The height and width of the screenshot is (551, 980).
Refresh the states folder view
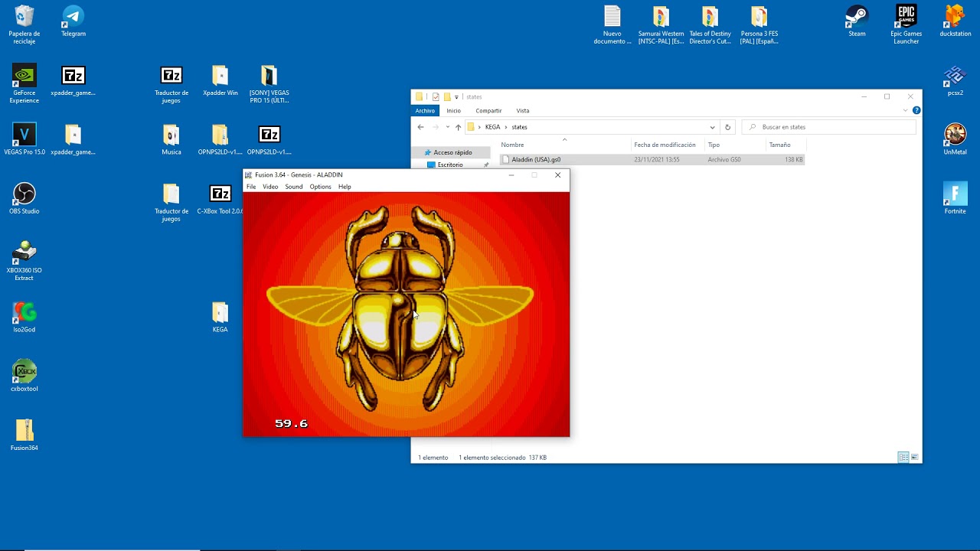point(727,127)
